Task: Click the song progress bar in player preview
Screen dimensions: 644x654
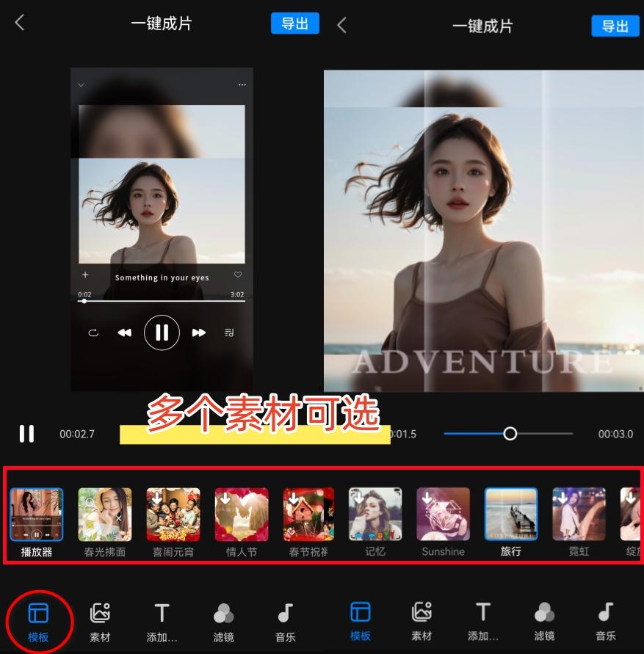Action: click(161, 301)
